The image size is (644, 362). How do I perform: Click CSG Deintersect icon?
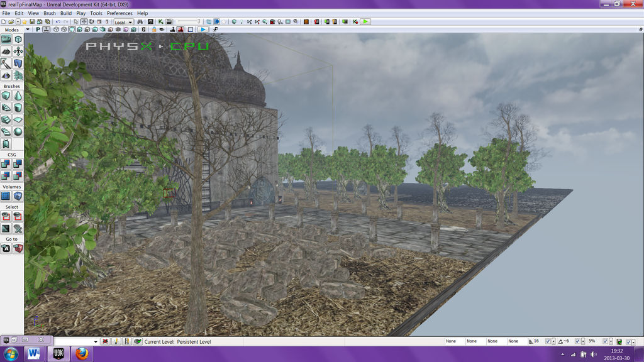(18, 176)
